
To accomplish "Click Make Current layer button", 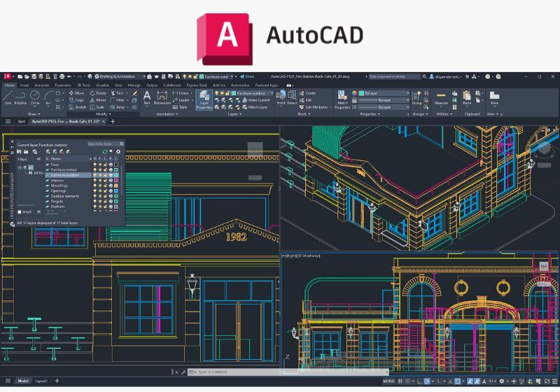I will click(255, 100).
